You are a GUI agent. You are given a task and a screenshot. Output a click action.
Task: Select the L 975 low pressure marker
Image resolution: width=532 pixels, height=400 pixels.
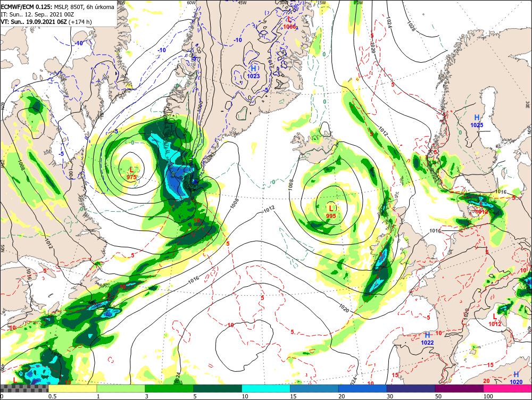[131, 173]
